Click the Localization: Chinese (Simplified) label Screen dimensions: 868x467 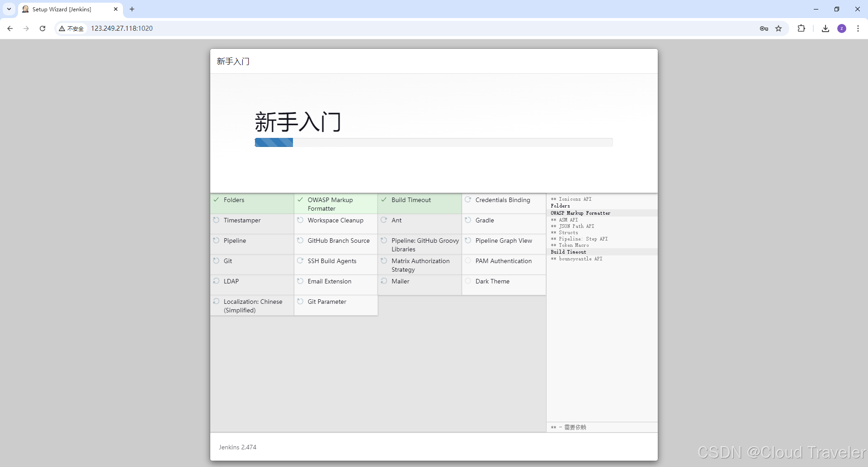(253, 306)
